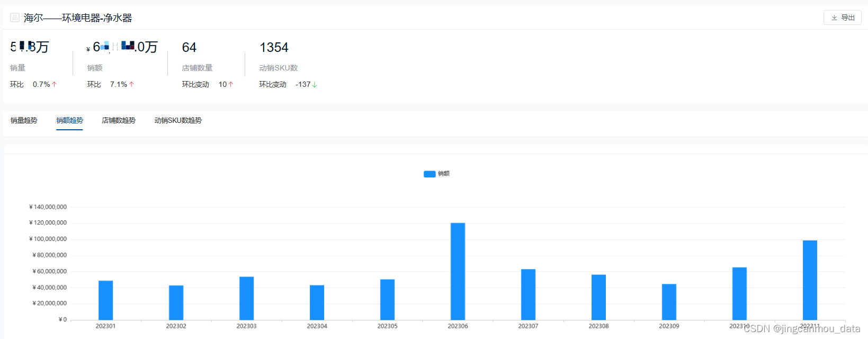Click the ¥60,000,000 axis label
This screenshot has width=868, height=339.
(49, 272)
